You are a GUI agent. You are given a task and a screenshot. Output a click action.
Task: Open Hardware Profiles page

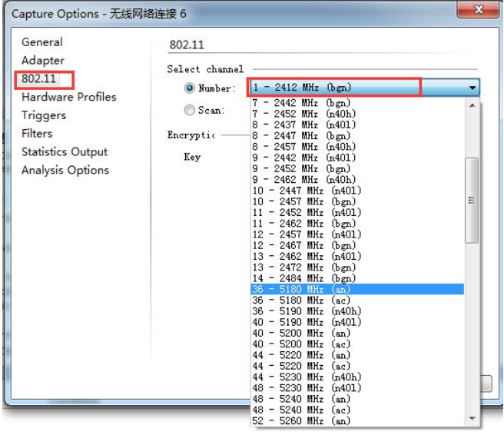click(x=69, y=97)
